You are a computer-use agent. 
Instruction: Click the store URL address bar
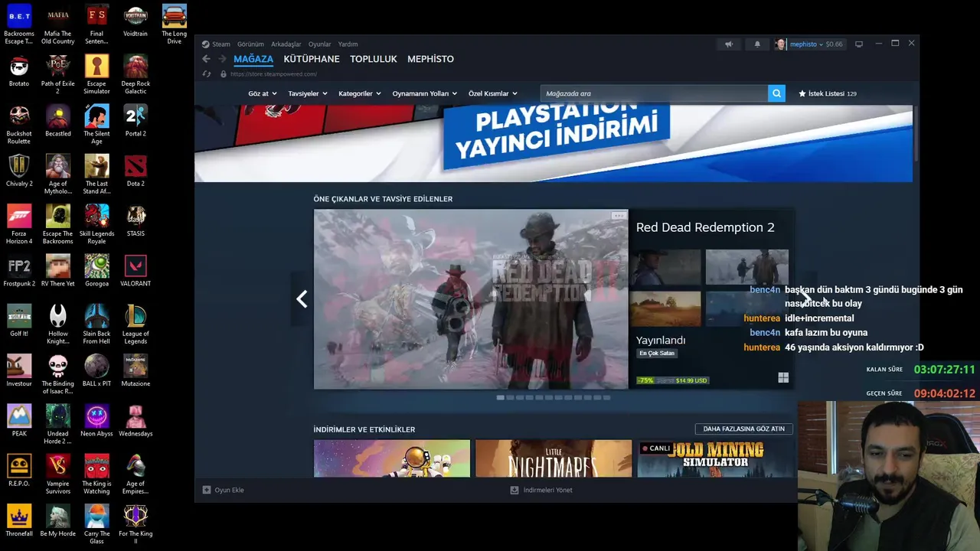(273, 74)
